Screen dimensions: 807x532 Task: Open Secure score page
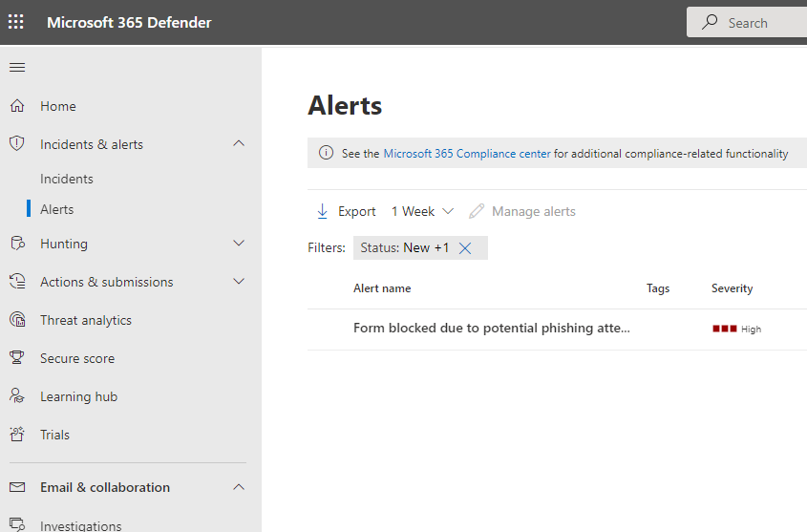click(x=77, y=358)
